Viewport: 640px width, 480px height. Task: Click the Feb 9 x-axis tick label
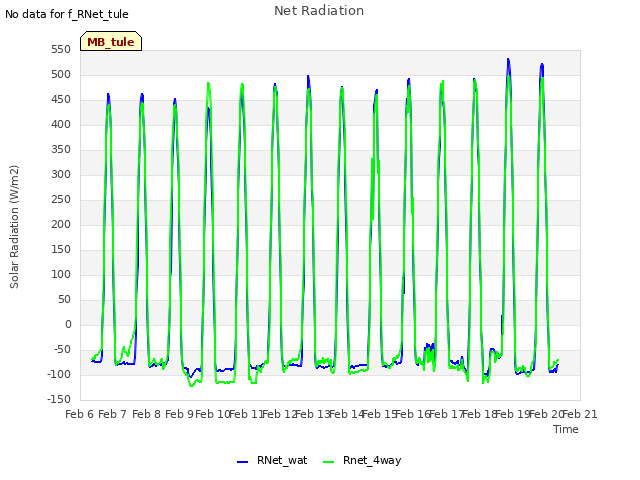(179, 414)
